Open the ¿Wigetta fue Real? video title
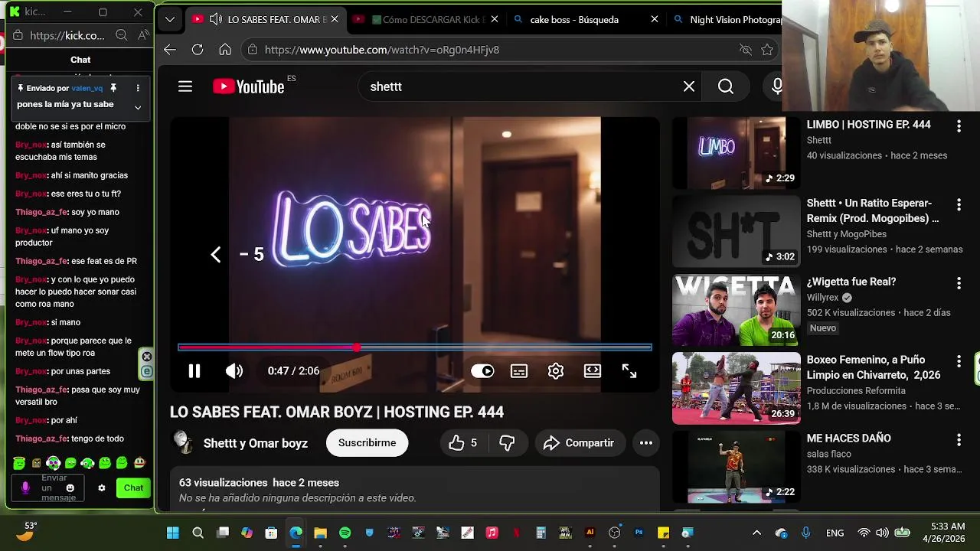This screenshot has height=551, width=980. (851, 282)
